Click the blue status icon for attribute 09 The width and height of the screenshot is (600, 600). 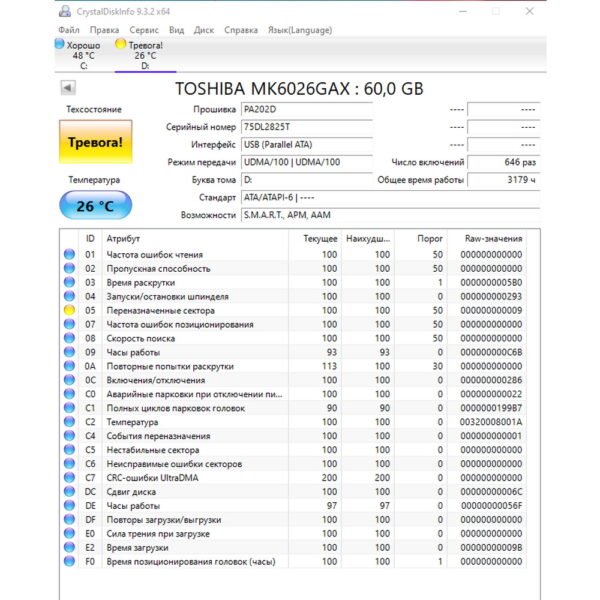pos(69,352)
